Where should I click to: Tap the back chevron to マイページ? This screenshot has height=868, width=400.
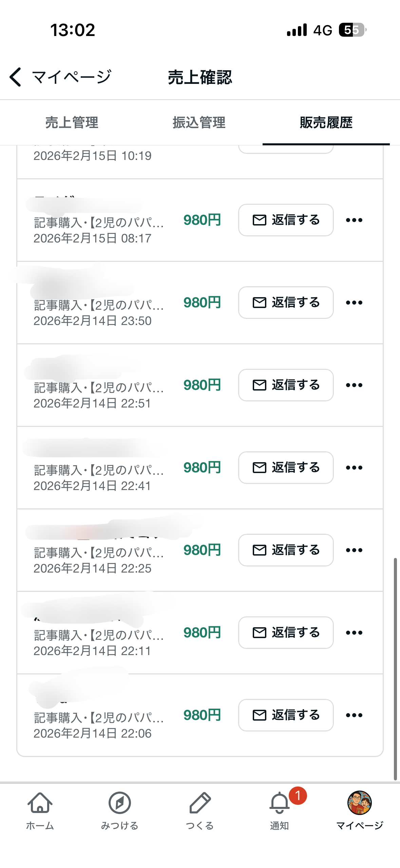click(16, 77)
